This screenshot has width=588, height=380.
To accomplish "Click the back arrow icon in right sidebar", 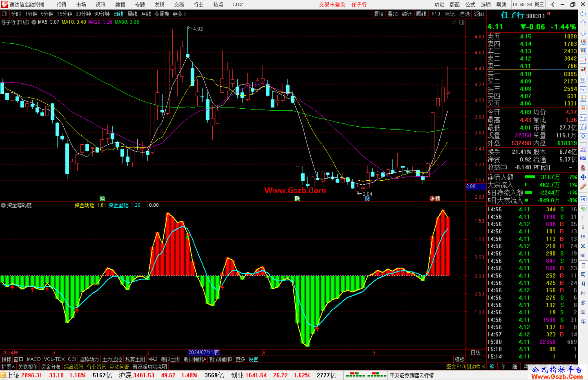I will 583,14.
